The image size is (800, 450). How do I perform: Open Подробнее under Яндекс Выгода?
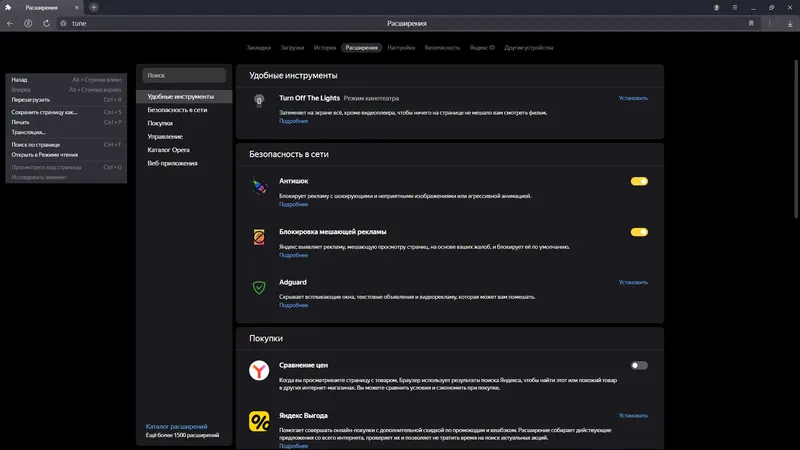[x=293, y=446]
